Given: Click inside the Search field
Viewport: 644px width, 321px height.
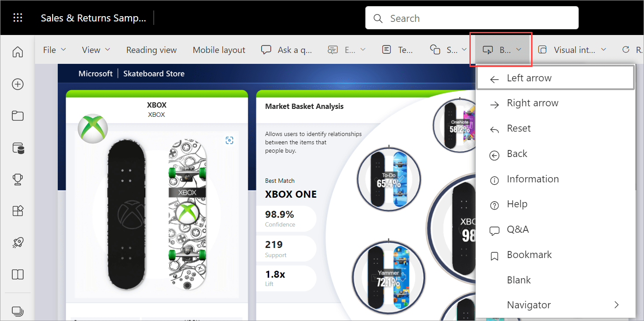Looking at the screenshot, I should (472, 18).
